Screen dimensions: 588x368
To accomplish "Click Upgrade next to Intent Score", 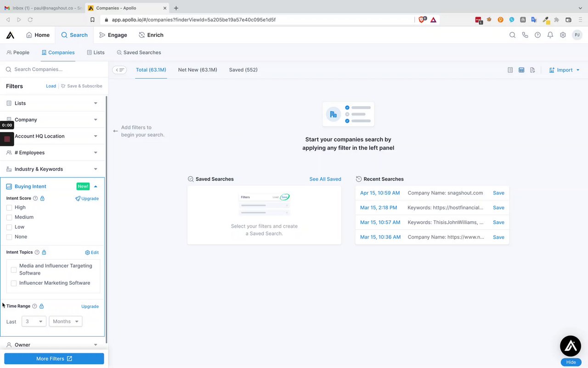I will (87, 199).
